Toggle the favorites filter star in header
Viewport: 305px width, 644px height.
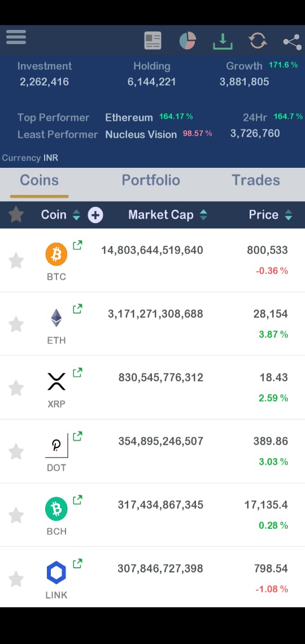pos(16,215)
